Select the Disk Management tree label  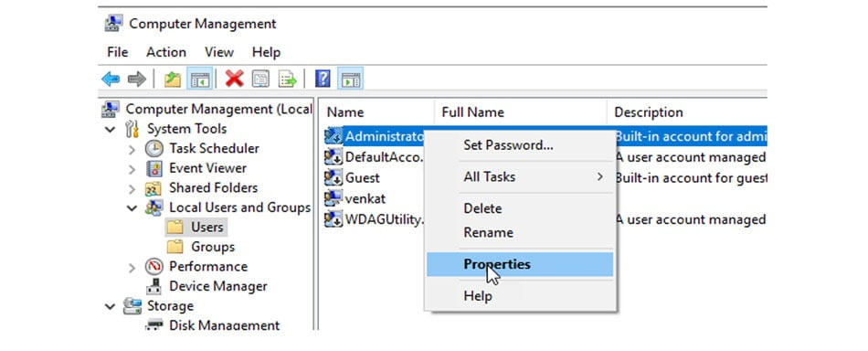[224, 325]
